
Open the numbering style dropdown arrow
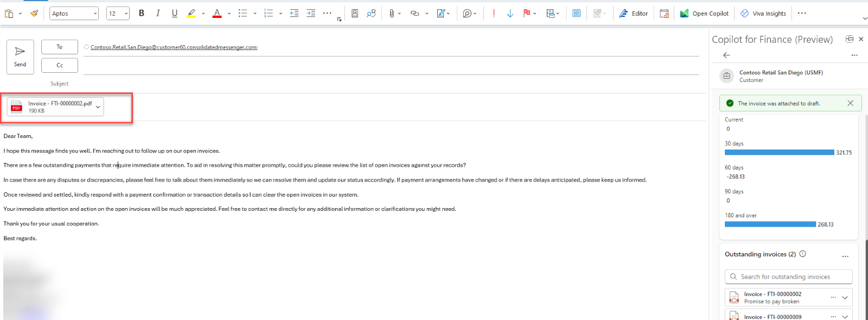click(x=280, y=14)
